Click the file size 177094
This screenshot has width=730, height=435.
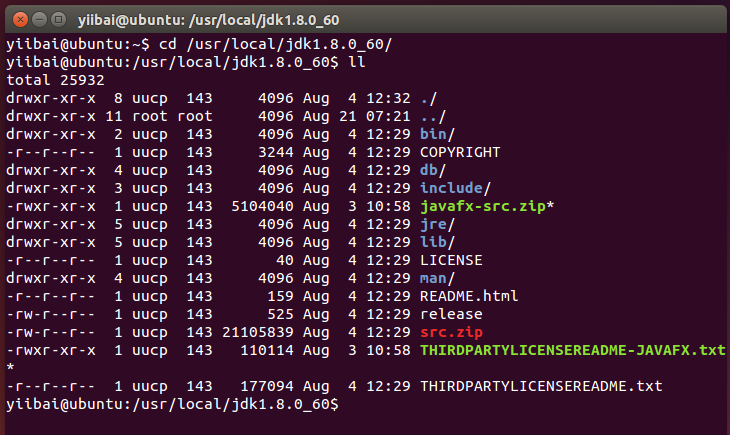point(267,386)
